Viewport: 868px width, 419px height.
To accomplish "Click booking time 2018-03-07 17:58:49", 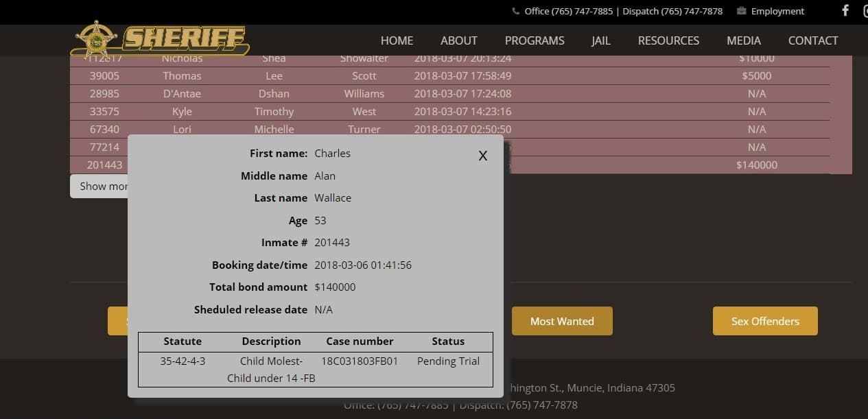I will click(462, 75).
